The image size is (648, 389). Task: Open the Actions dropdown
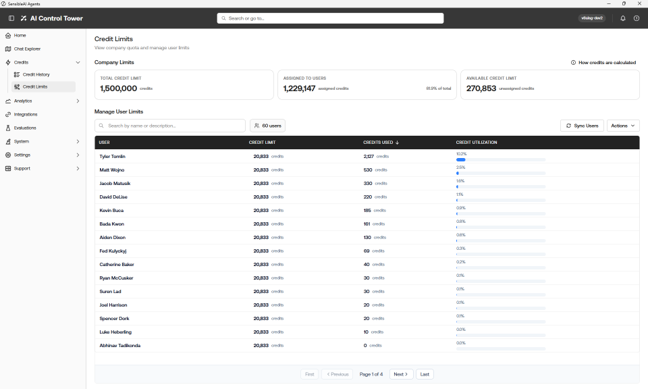point(623,126)
